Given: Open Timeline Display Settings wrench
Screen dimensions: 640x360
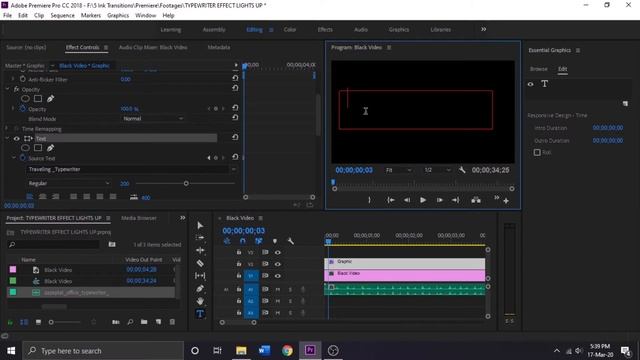Looking at the screenshot, I should (x=291, y=241).
